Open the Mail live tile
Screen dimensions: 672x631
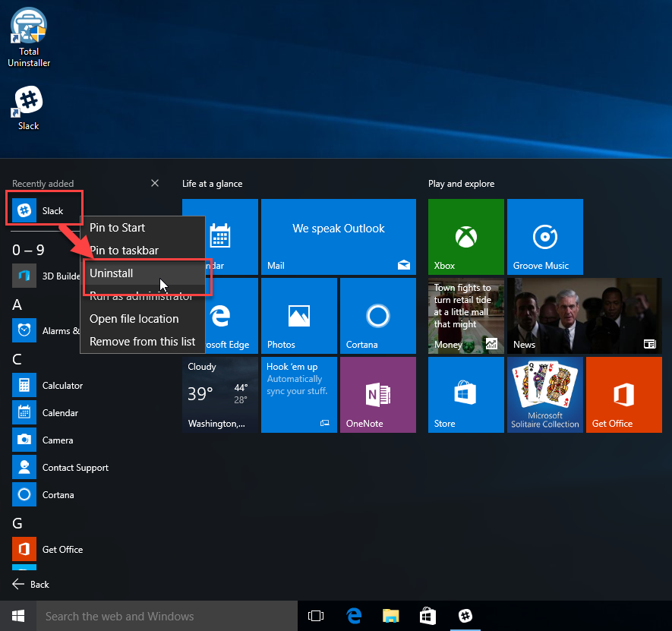pos(339,237)
